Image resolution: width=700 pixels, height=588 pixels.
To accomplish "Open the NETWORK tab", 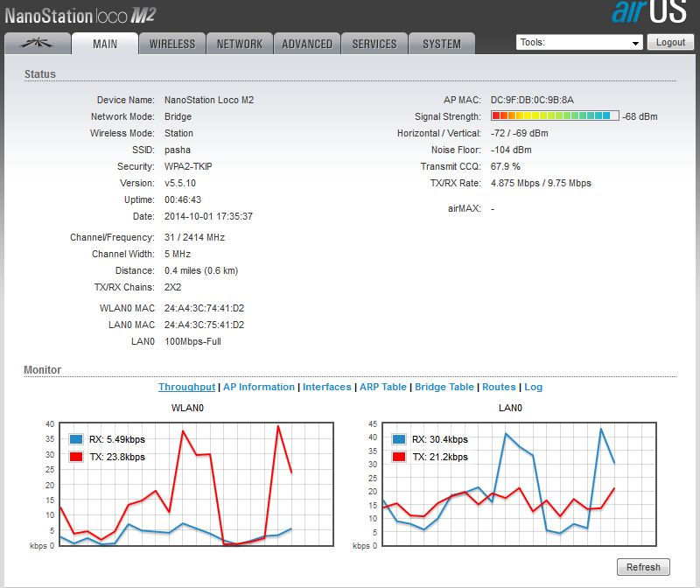I will pyautogui.click(x=240, y=44).
